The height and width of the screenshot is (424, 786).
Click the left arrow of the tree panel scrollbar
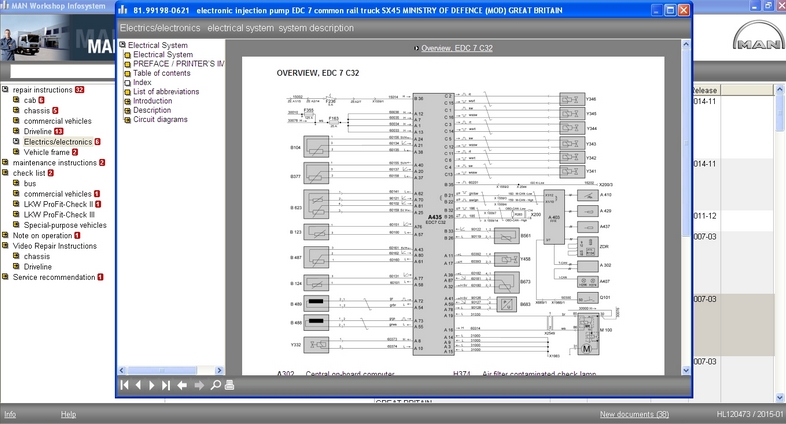click(x=122, y=370)
